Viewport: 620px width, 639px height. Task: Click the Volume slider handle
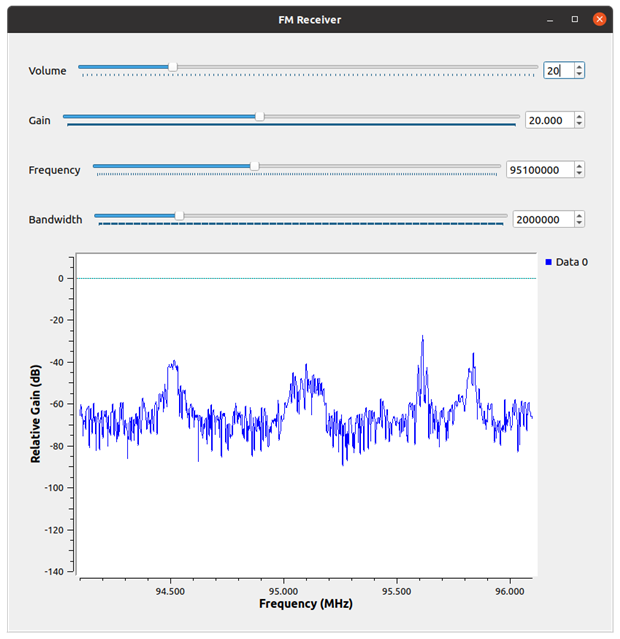(x=173, y=67)
